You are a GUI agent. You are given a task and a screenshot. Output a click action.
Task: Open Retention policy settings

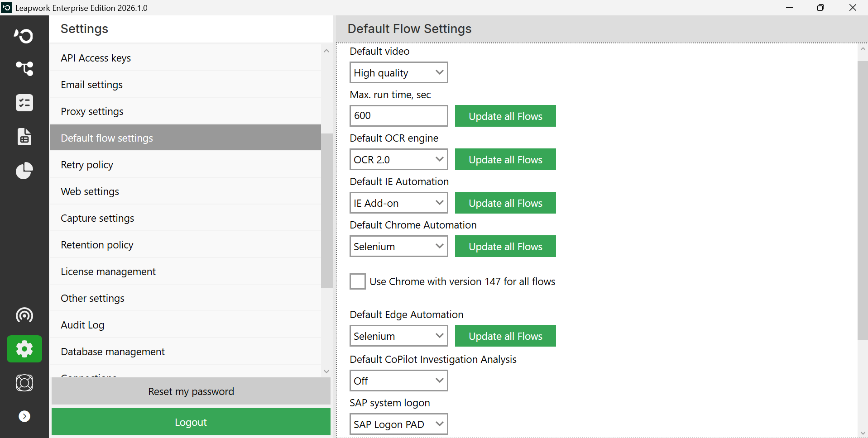point(185,245)
